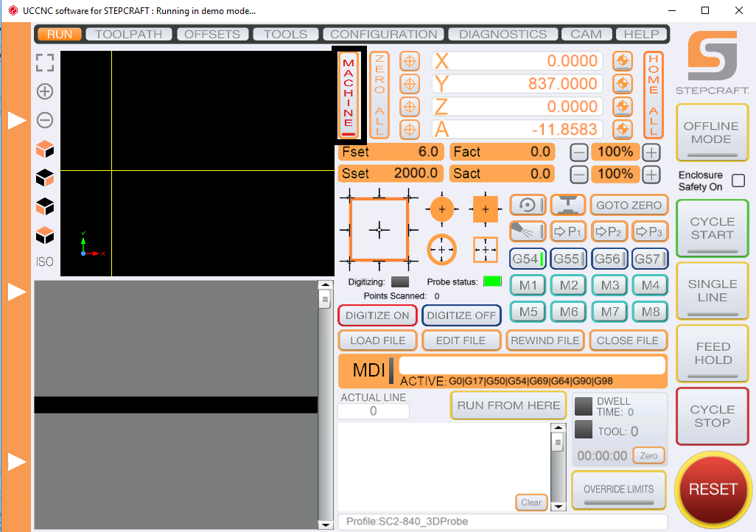Click the ACTUAL LINE field
The width and height of the screenshot is (756, 532).
point(373,411)
